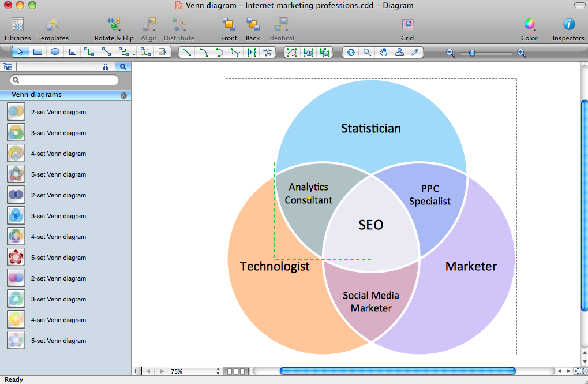Pick the hand pan tool
This screenshot has width=588, height=384.
[383, 52]
